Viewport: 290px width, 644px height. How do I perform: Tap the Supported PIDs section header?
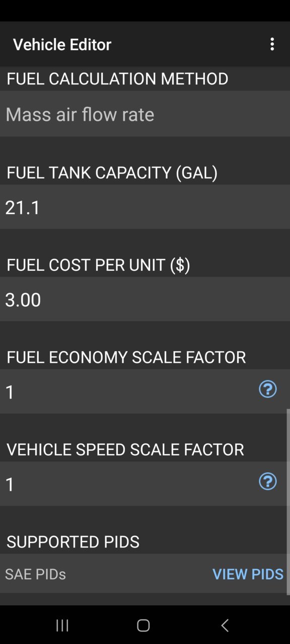73,542
